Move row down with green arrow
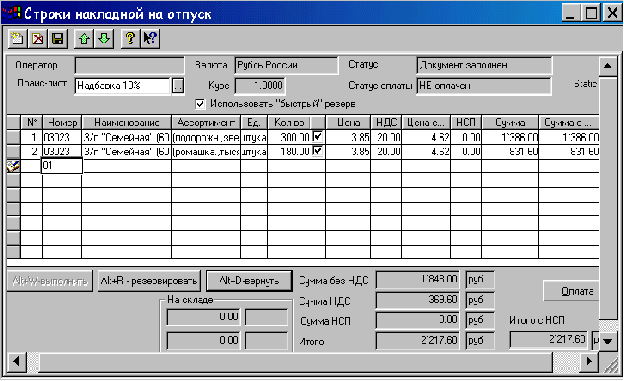 click(104, 39)
